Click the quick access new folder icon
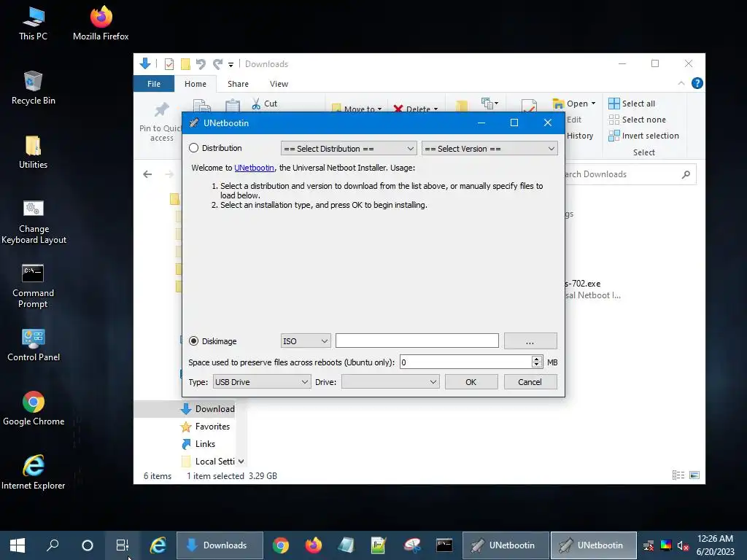Screen dimensions: 747x560 tap(185, 64)
